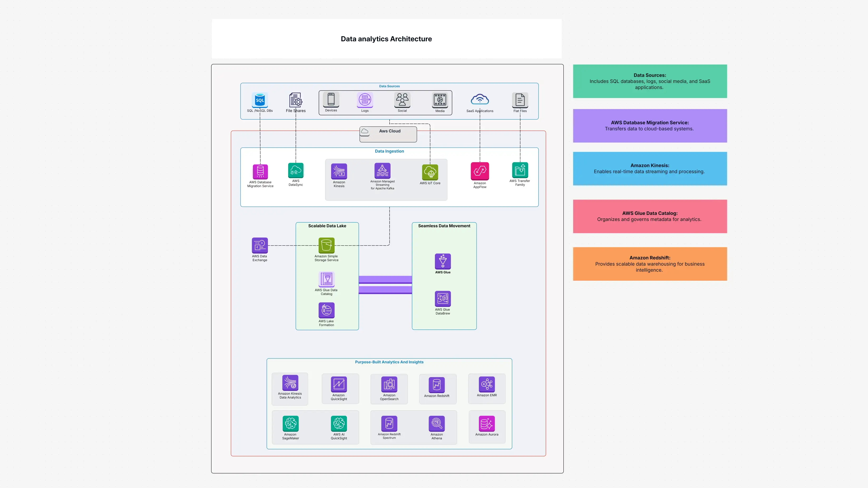Click the AWS Glue DataBrew icon
This screenshot has width=868, height=488.
coord(443,299)
